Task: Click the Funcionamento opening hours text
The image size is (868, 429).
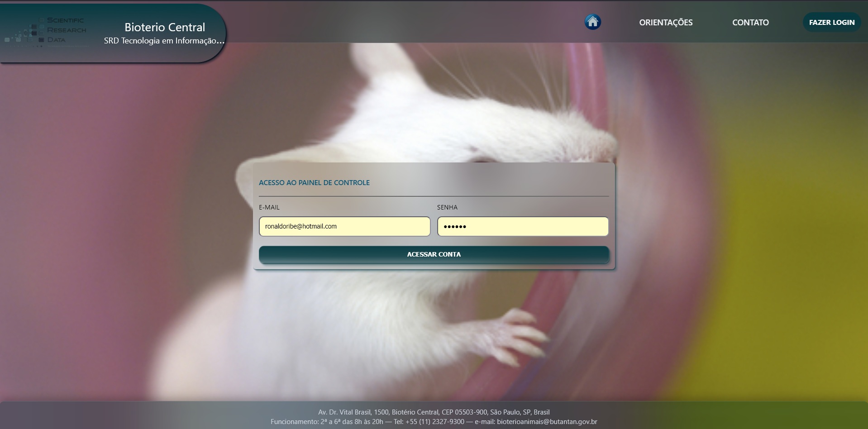Action: 327,422
